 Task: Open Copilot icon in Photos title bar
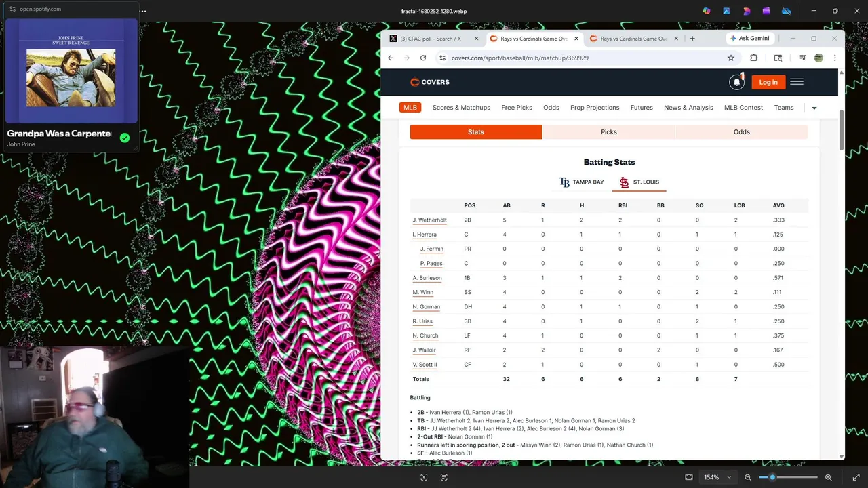[707, 11]
